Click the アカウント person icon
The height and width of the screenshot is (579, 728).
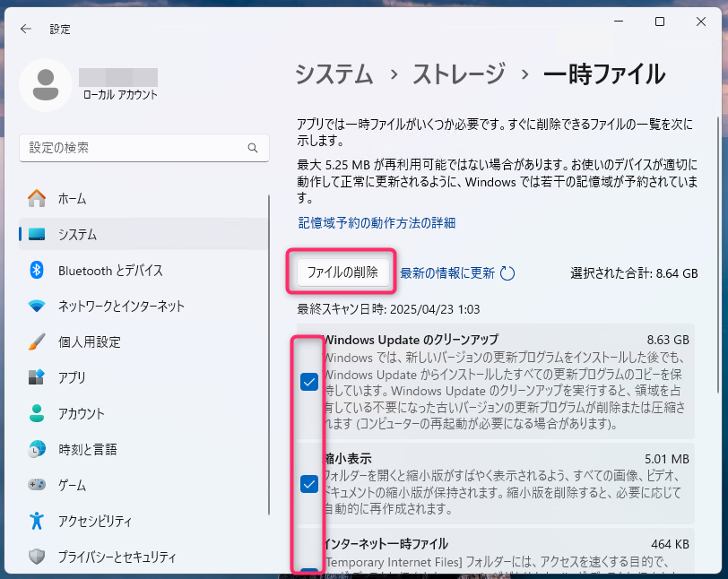point(37,413)
